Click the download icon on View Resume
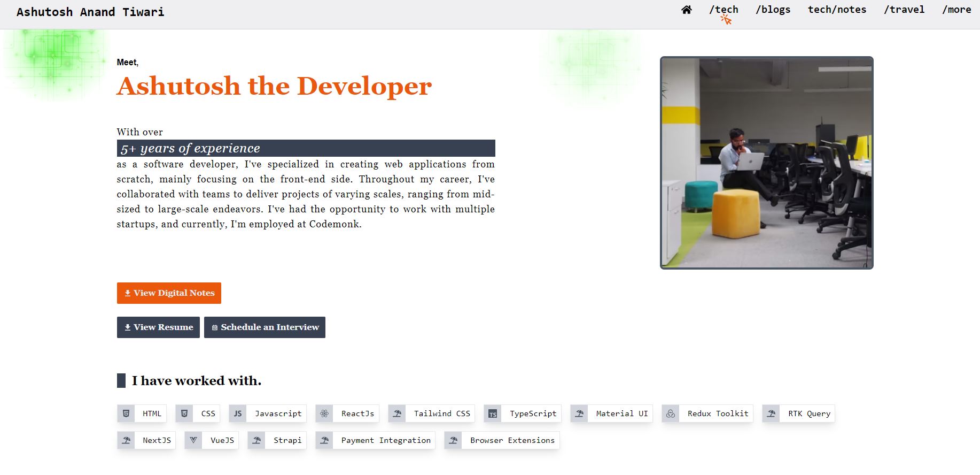 (128, 327)
